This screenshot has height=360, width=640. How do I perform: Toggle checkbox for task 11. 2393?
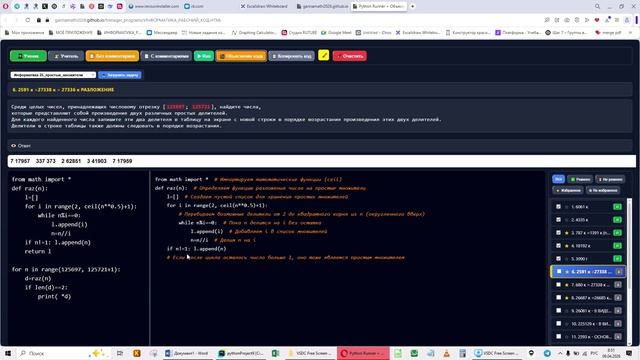click(558, 337)
